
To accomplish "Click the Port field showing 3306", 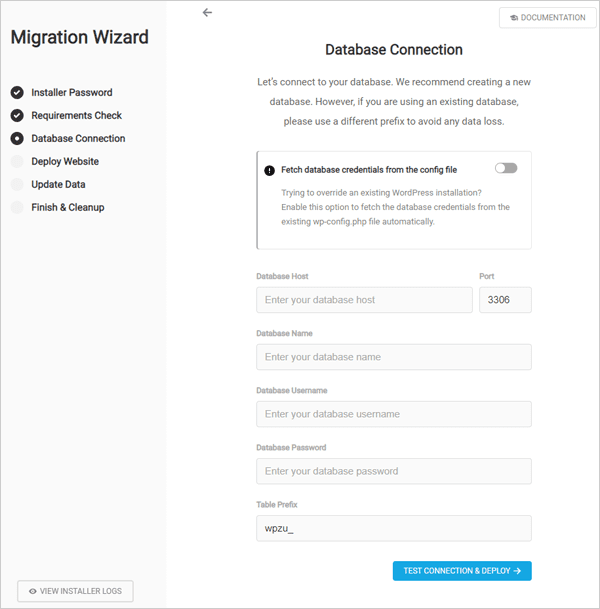I will 505,300.
